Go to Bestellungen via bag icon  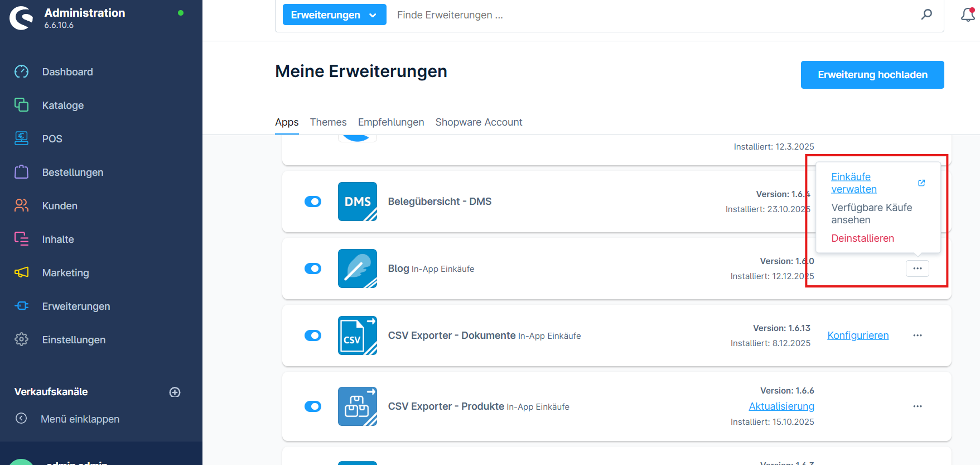pyautogui.click(x=22, y=172)
